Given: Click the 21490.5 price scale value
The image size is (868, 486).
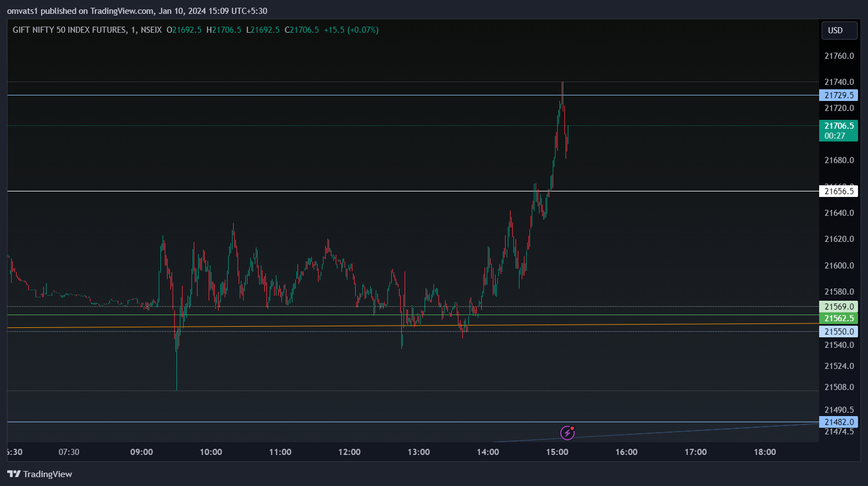Looking at the screenshot, I should pos(839,410).
